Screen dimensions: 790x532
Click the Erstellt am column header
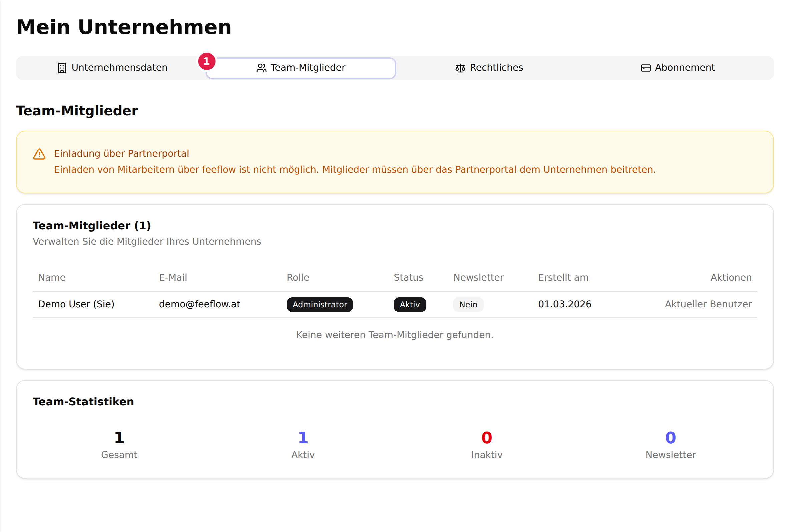[x=563, y=277]
